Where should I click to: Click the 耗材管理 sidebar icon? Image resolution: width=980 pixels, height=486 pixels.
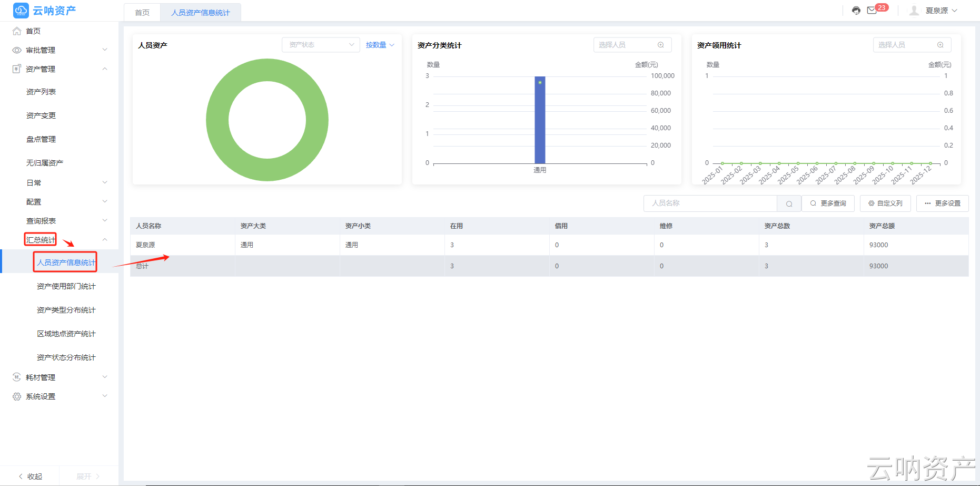[17, 377]
